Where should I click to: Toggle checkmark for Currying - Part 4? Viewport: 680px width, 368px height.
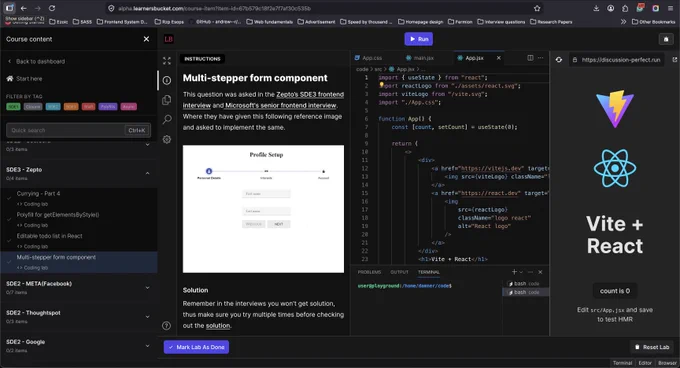tap(9, 198)
